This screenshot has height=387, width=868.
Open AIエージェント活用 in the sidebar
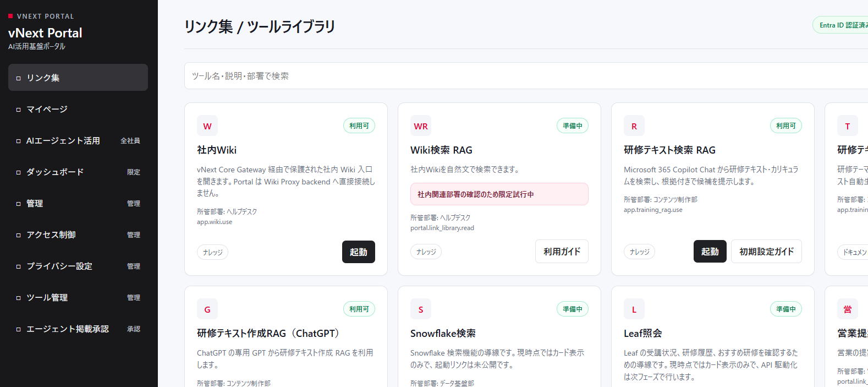pos(78,140)
